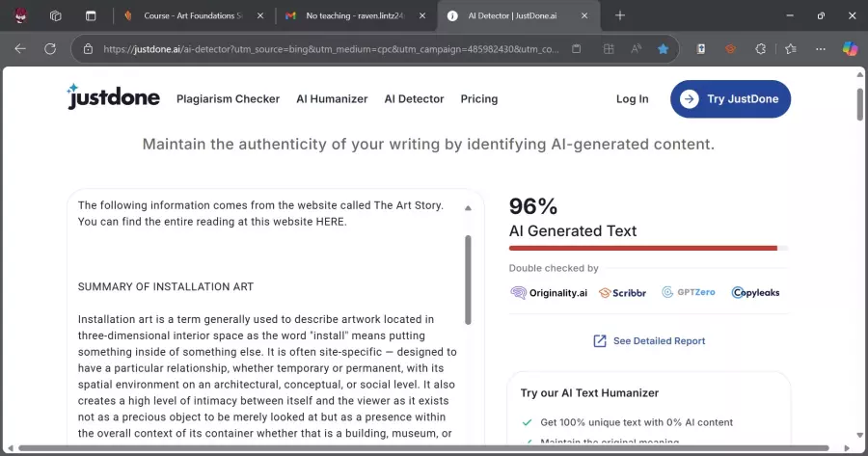Toggle the favorites star for this page
The height and width of the screenshot is (456, 868).
663,49
